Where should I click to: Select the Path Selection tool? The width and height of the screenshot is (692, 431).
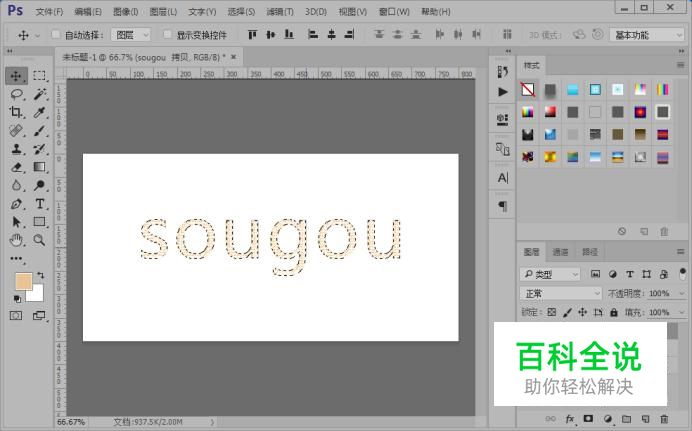coord(16,222)
